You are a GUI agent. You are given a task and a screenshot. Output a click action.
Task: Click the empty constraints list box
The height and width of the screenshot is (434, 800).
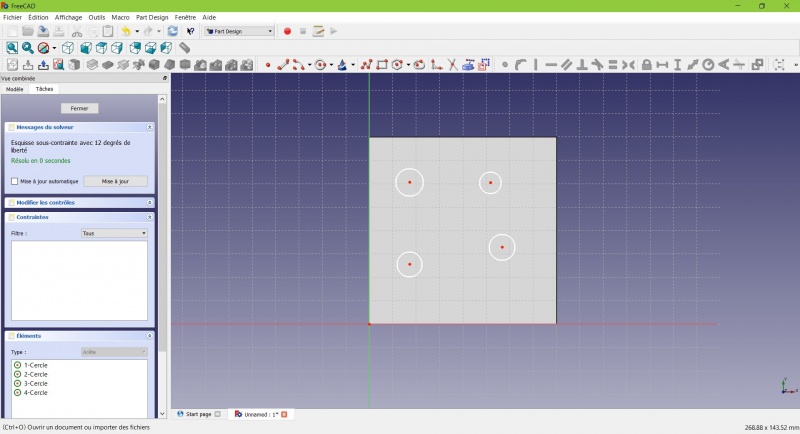(x=80, y=280)
